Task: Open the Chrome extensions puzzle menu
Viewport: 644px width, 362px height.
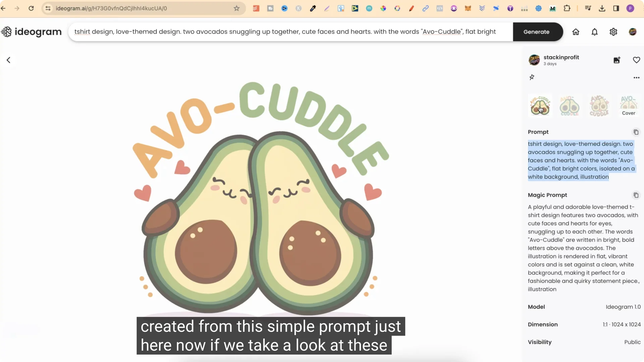Action: coord(568,8)
